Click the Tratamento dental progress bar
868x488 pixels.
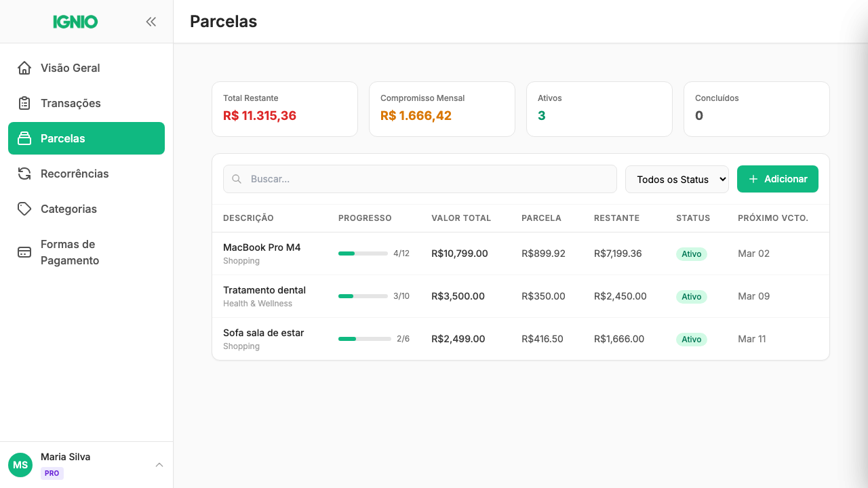coord(363,296)
